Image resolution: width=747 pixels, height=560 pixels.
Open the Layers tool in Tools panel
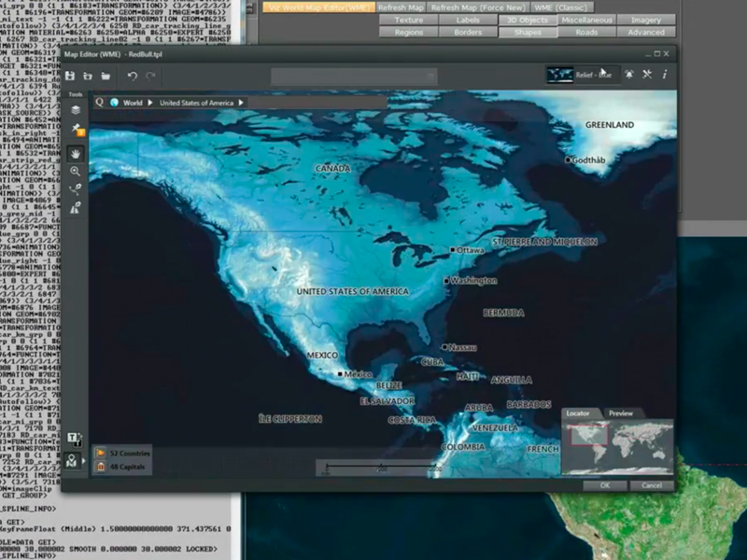click(76, 110)
